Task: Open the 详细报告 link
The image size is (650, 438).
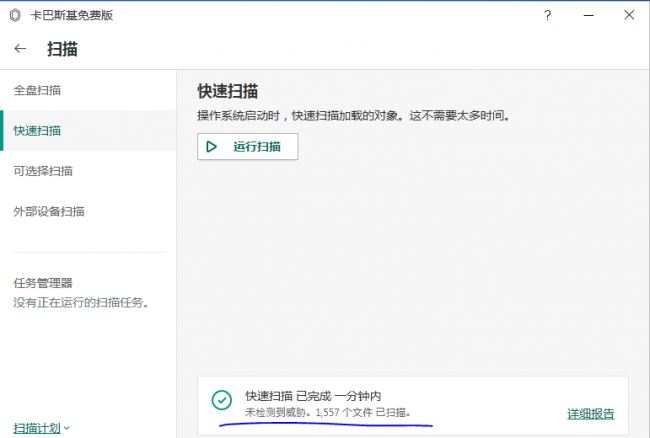Action: [591, 414]
